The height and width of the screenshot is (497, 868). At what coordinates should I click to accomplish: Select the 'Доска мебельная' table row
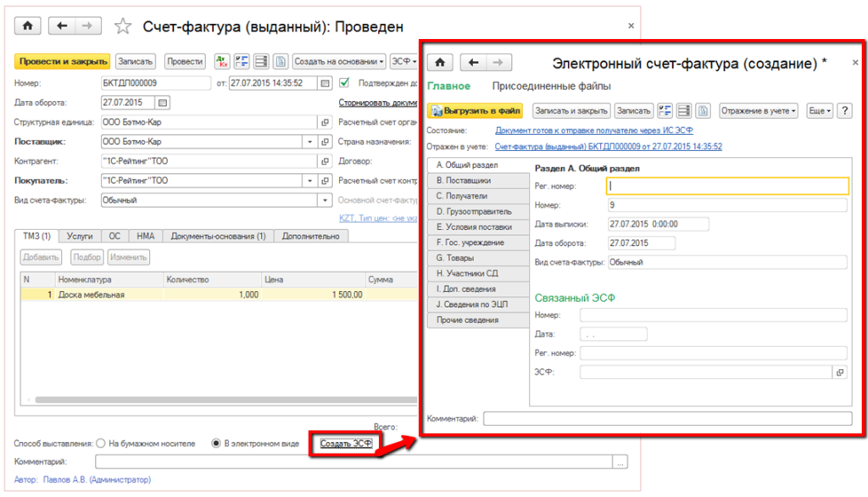click(x=220, y=295)
